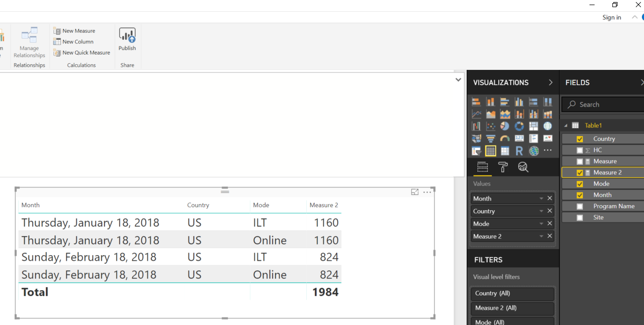Check the Site field checkbox

[x=580, y=217]
